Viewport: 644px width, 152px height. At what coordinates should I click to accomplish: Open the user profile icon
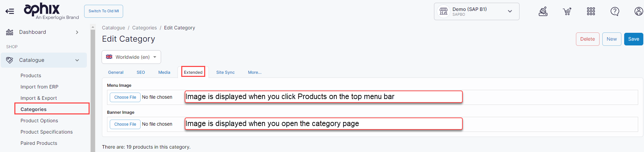click(639, 12)
